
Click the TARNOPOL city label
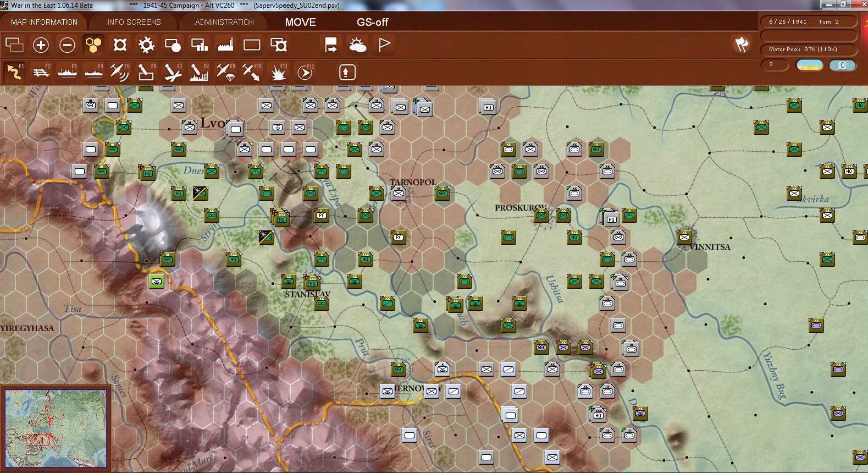coord(413,182)
